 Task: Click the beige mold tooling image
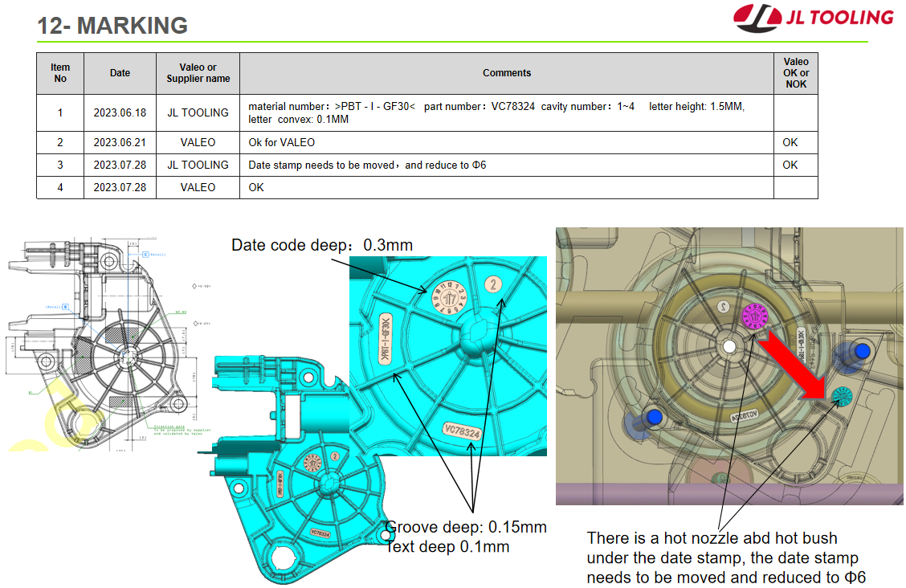click(729, 365)
